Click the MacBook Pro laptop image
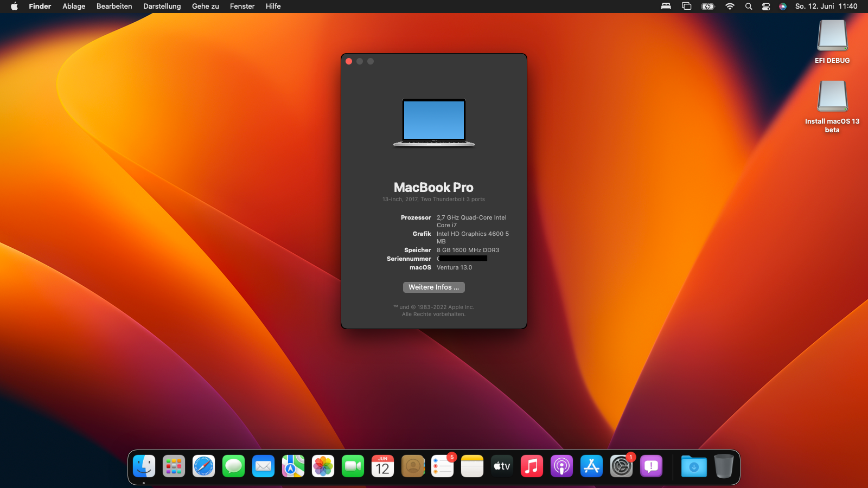The image size is (868, 488). click(x=434, y=123)
